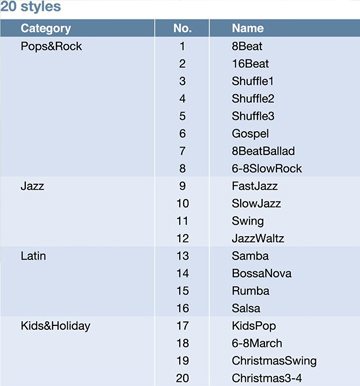Click the Category column header
The width and height of the screenshot is (360, 386).
point(46,28)
